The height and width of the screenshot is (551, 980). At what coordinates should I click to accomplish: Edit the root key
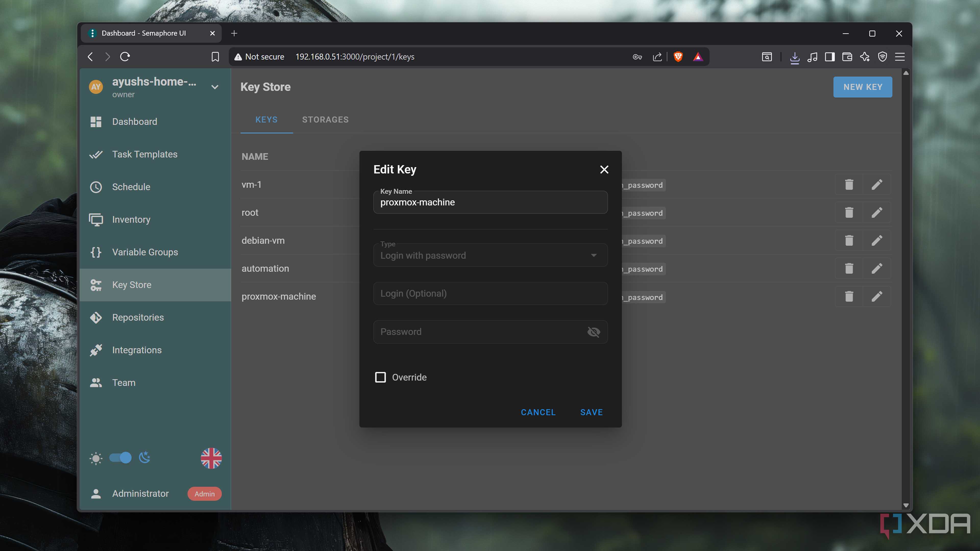(877, 212)
